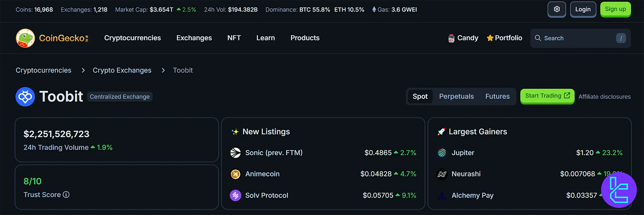The width and height of the screenshot is (644, 215).
Task: Click the Neurashi coin icon
Action: click(x=442, y=174)
